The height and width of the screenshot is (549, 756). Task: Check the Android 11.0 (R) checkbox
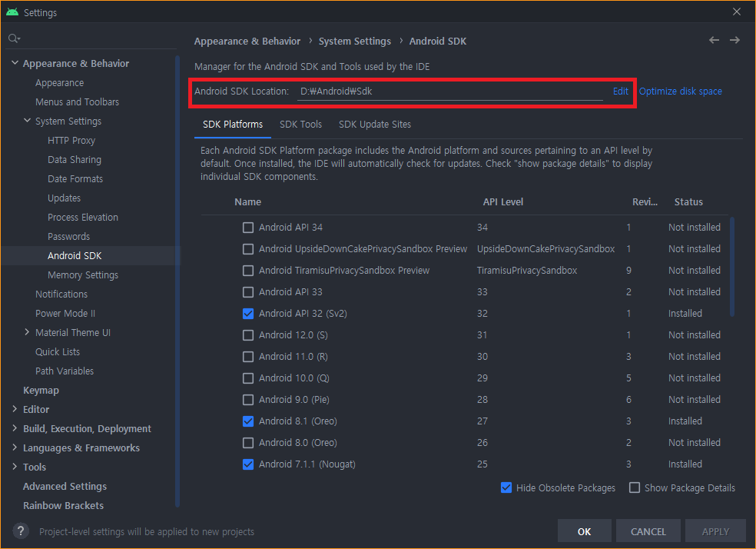(248, 357)
